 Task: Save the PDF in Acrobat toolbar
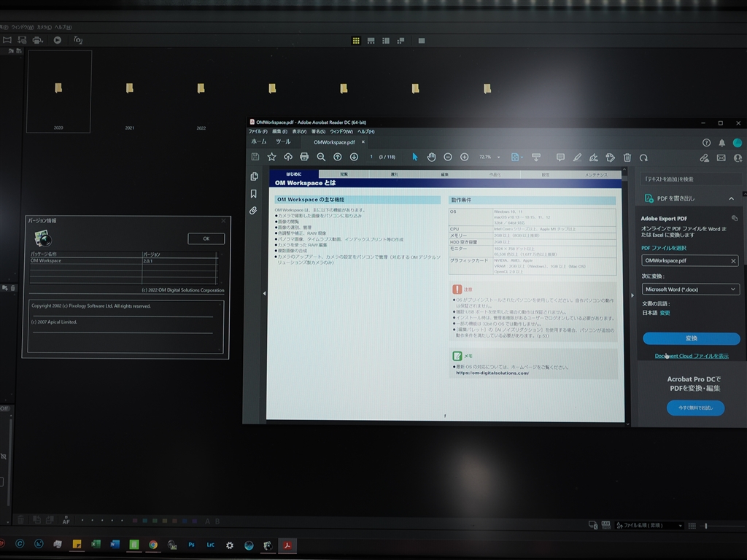255,157
